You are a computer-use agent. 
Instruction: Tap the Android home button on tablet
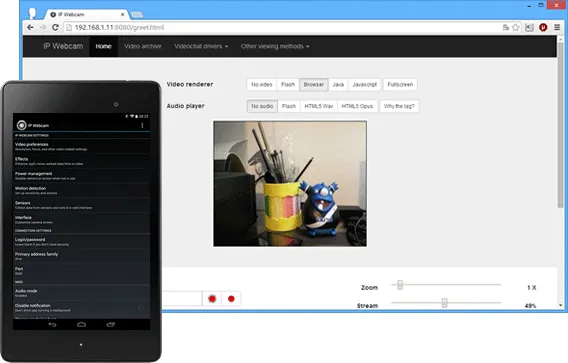[82, 325]
